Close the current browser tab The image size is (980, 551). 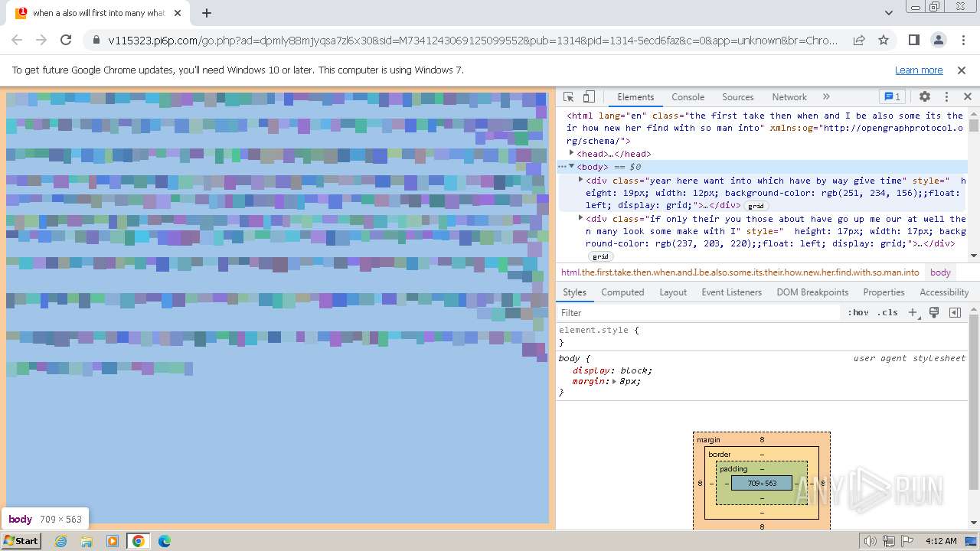point(178,13)
